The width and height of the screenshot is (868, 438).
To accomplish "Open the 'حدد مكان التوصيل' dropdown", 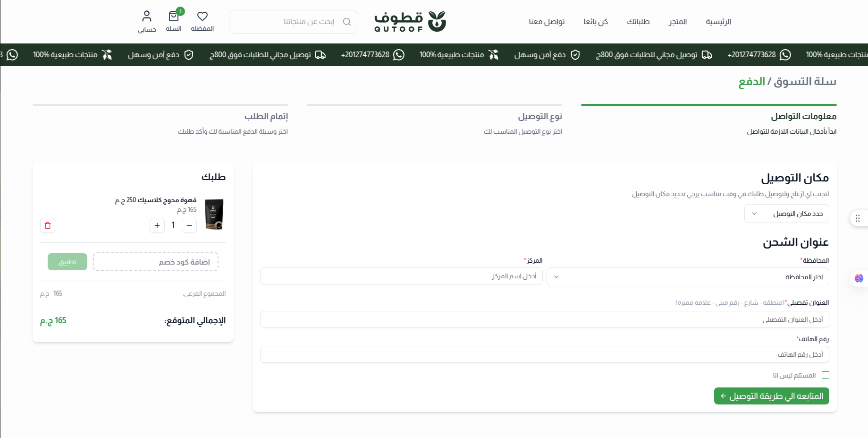I will tap(786, 214).
